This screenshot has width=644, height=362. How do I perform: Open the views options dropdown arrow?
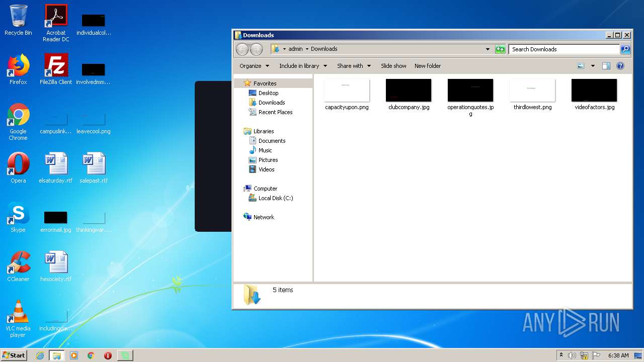point(593,66)
